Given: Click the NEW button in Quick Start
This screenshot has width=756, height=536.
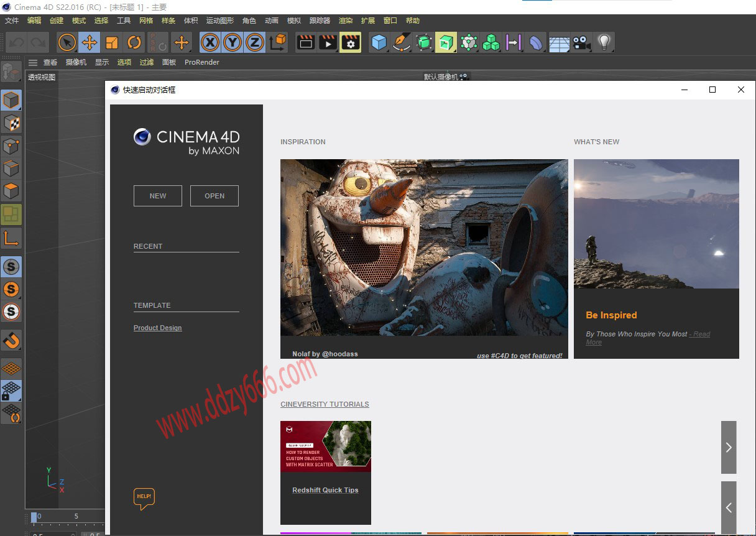Looking at the screenshot, I should click(158, 196).
